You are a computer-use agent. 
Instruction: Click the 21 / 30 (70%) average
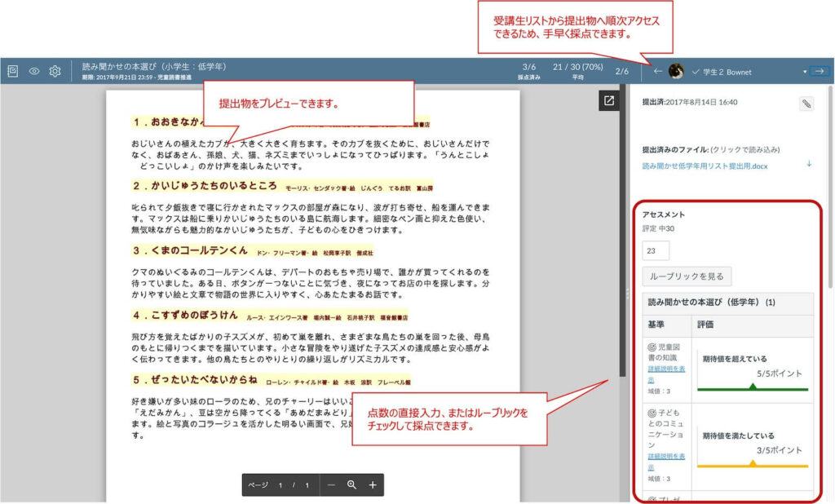pos(578,67)
